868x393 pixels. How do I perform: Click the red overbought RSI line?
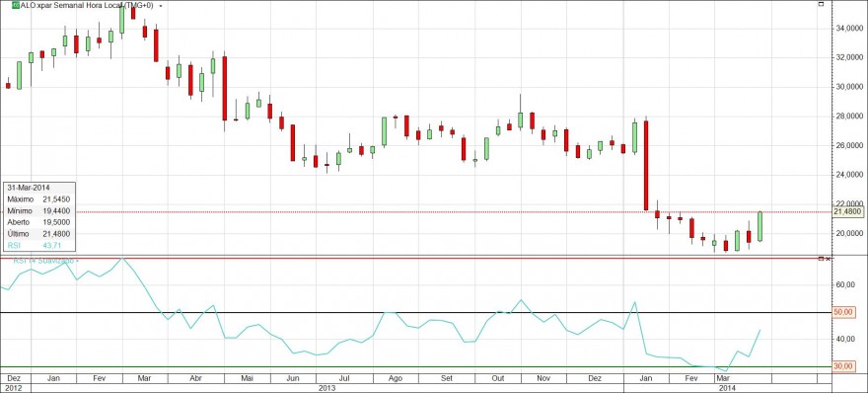pyautogui.click(x=415, y=259)
